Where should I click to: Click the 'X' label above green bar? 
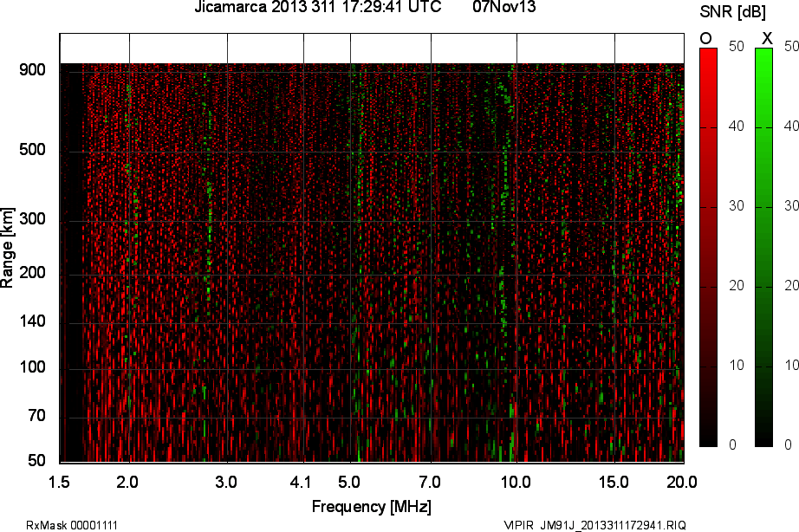[x=766, y=38]
